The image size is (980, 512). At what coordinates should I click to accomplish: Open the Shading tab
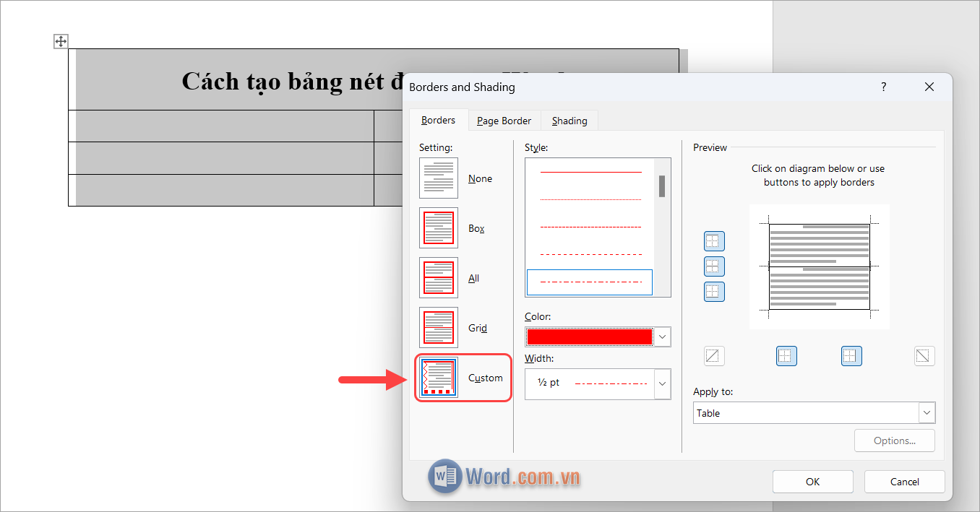(x=569, y=120)
